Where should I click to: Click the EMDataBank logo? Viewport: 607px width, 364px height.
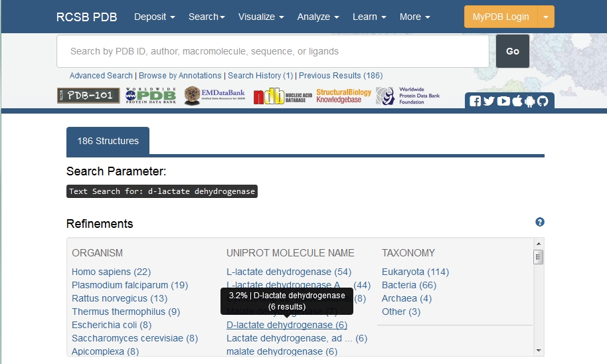coord(214,96)
